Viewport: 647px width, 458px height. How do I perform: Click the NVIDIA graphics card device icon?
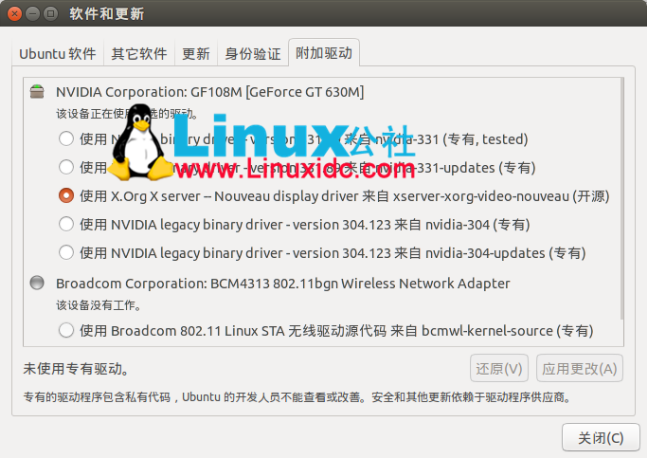pyautogui.click(x=37, y=92)
